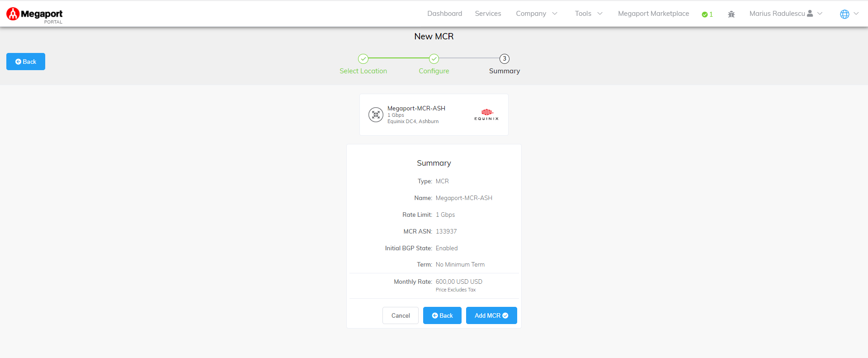Image resolution: width=868 pixels, height=358 pixels.
Task: Click the Add MCR button
Action: point(491,315)
